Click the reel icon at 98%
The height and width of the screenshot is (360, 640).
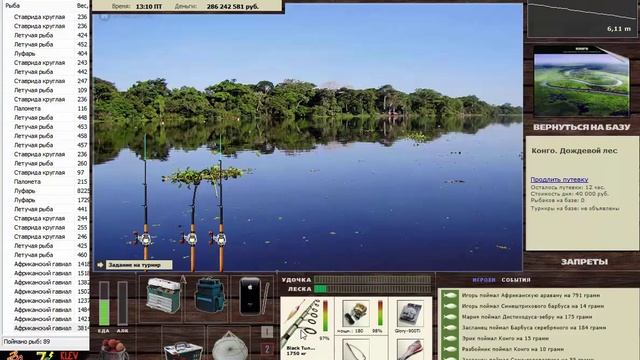tap(356, 313)
